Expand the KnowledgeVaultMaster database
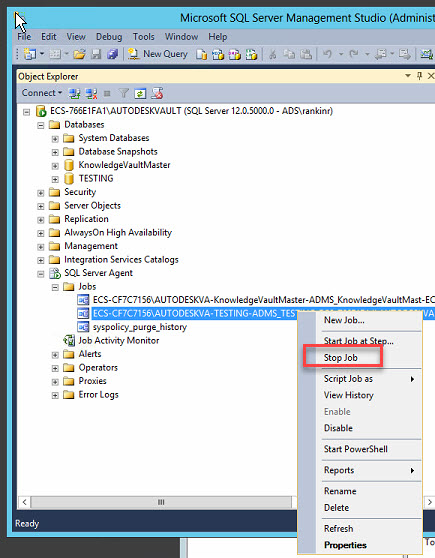This screenshot has width=435, height=558. (x=55, y=166)
